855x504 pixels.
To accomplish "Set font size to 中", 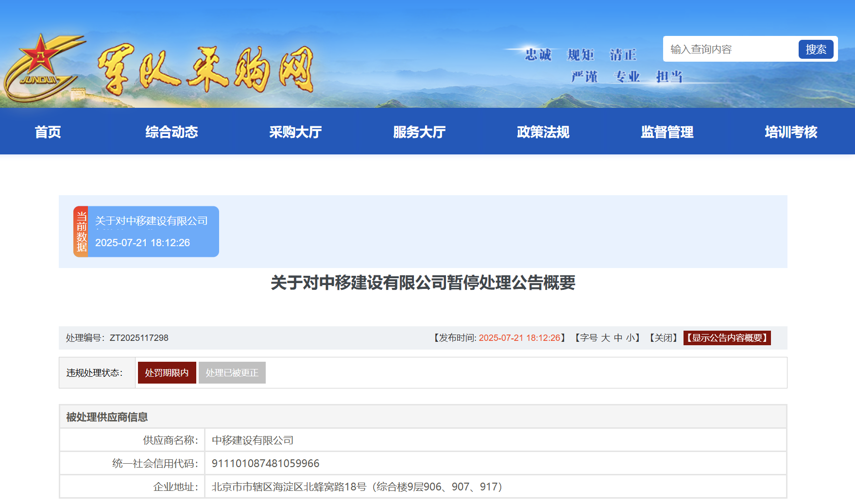I will click(x=618, y=337).
